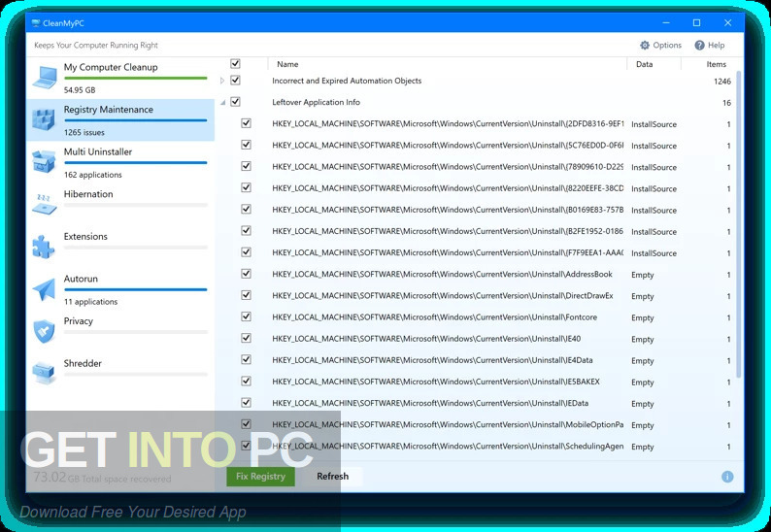The image size is (771, 532).
Task: Select the Uninstall\Fontcore registry path
Action: (434, 317)
